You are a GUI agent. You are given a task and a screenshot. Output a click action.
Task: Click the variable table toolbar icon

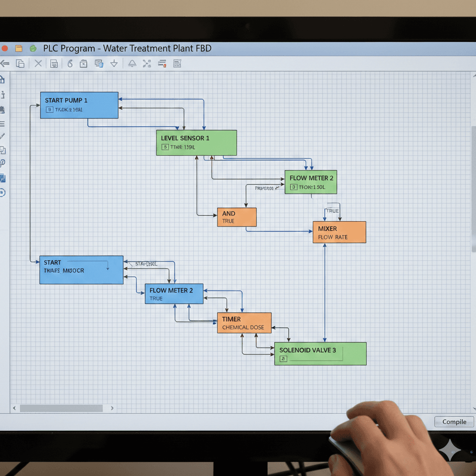point(177,63)
